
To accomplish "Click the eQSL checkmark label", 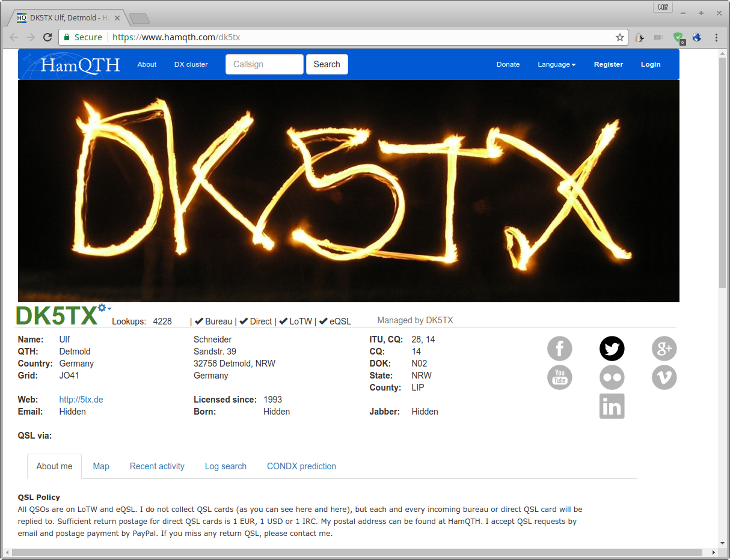I will [x=335, y=321].
